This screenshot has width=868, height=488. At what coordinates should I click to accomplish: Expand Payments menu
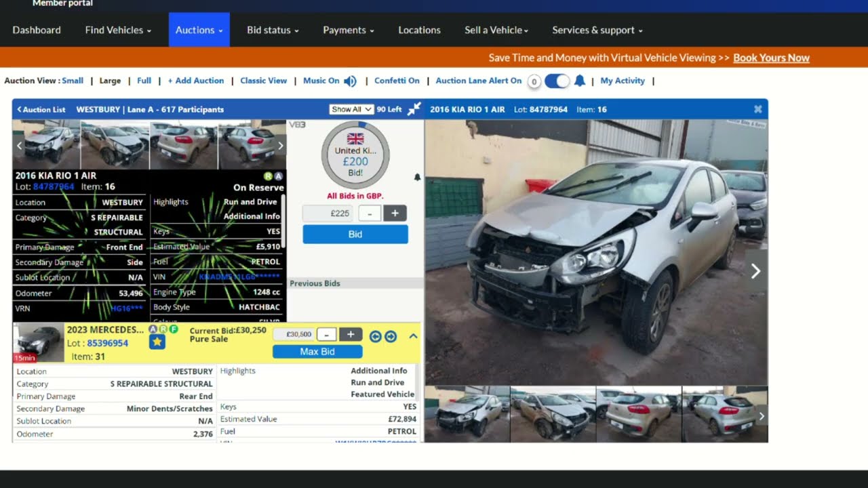(x=349, y=30)
